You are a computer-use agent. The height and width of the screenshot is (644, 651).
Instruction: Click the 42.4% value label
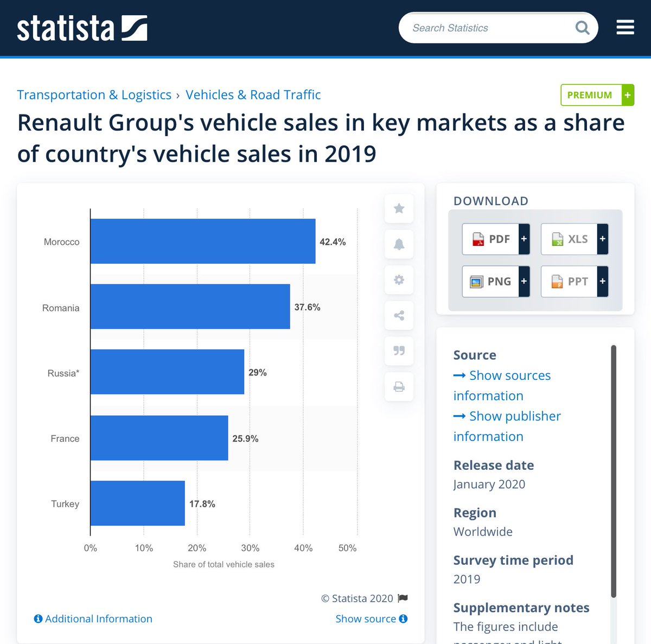333,242
